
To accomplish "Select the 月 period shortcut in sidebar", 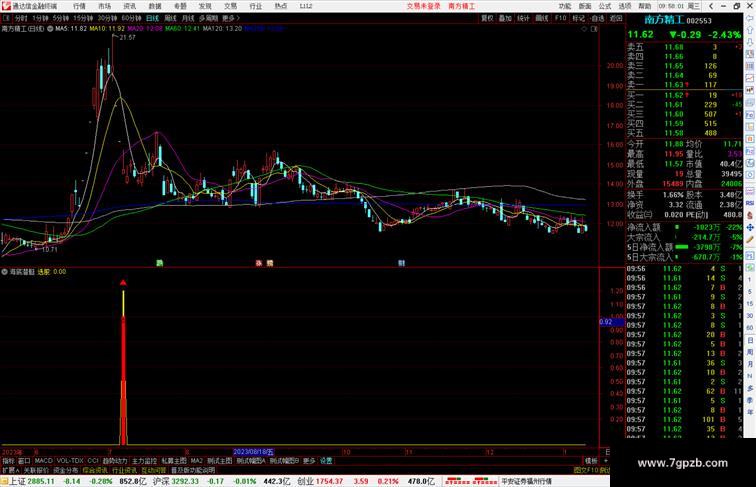I will 750,364.
